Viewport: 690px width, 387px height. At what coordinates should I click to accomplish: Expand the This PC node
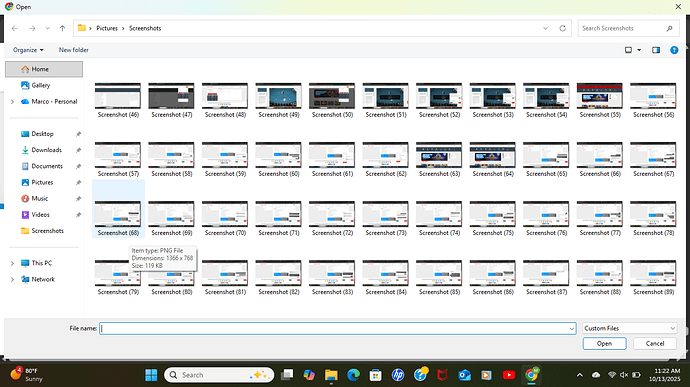pos(12,263)
